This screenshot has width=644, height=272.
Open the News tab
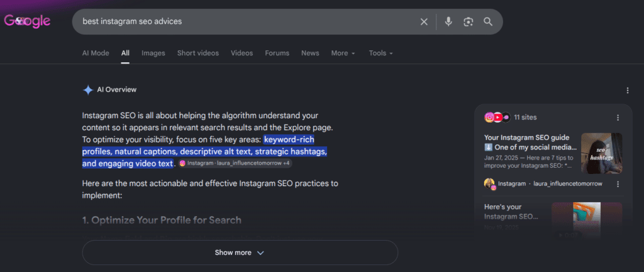pos(310,53)
